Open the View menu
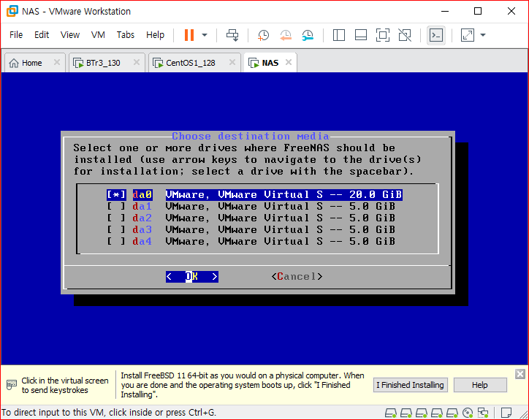Image resolution: width=529 pixels, height=420 pixels. coord(70,35)
